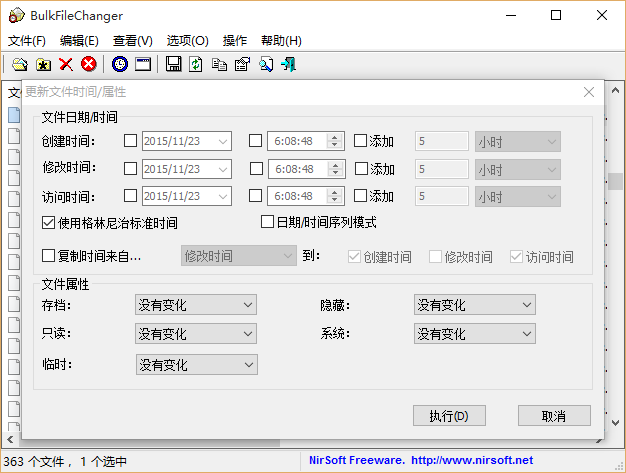Tick the 复制时间来自 checkbox

click(49, 256)
